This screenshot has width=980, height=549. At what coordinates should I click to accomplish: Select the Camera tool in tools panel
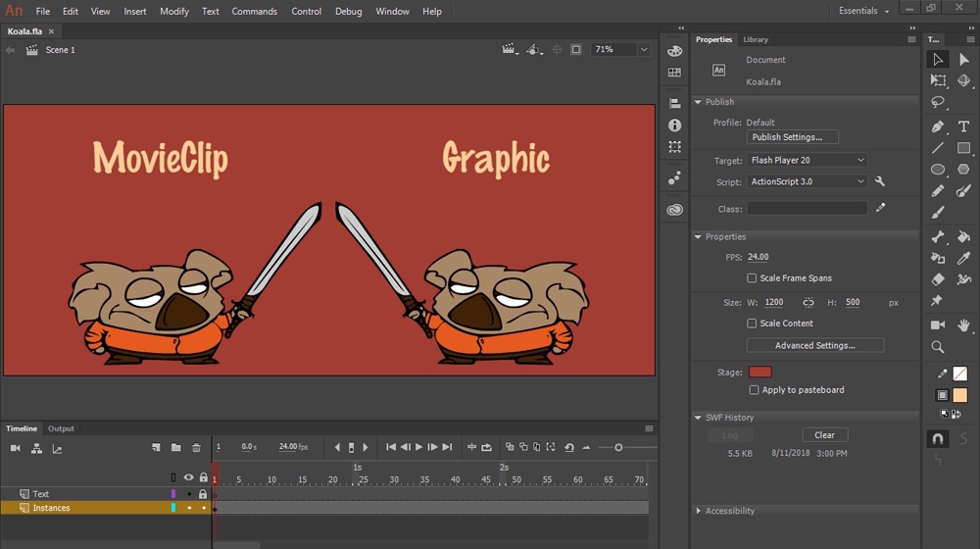(x=938, y=325)
